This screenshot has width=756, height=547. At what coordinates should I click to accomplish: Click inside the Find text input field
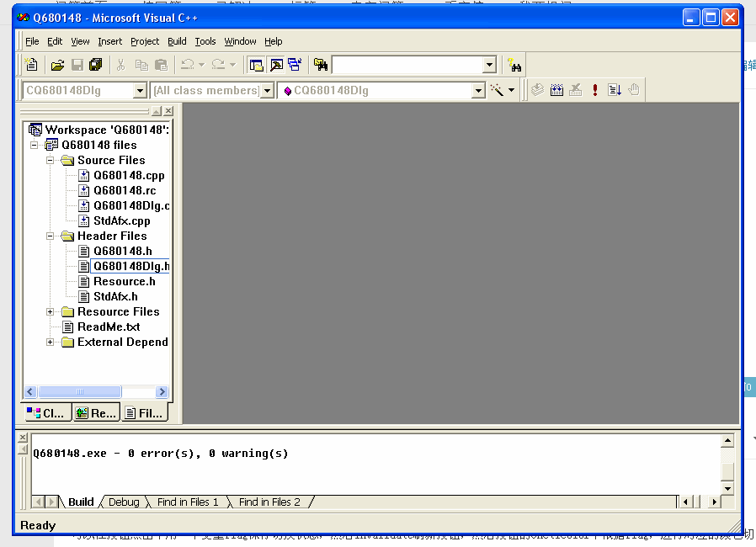[x=408, y=65]
